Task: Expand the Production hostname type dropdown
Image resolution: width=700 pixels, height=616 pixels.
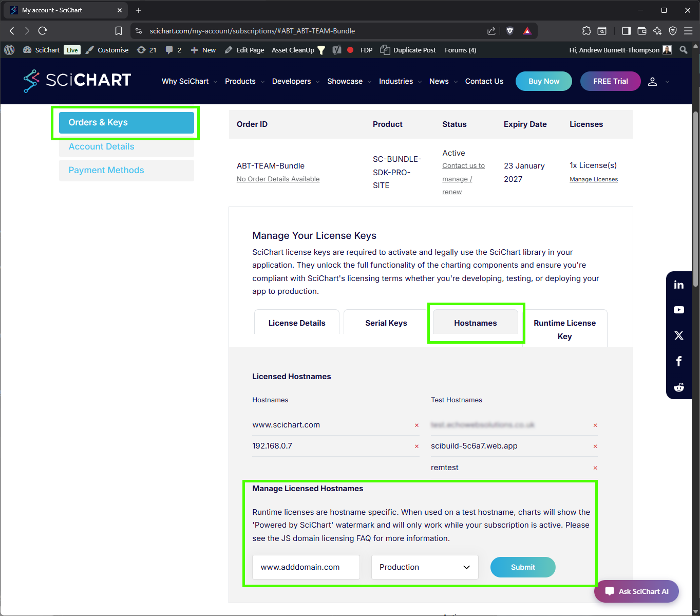Action: pyautogui.click(x=424, y=567)
